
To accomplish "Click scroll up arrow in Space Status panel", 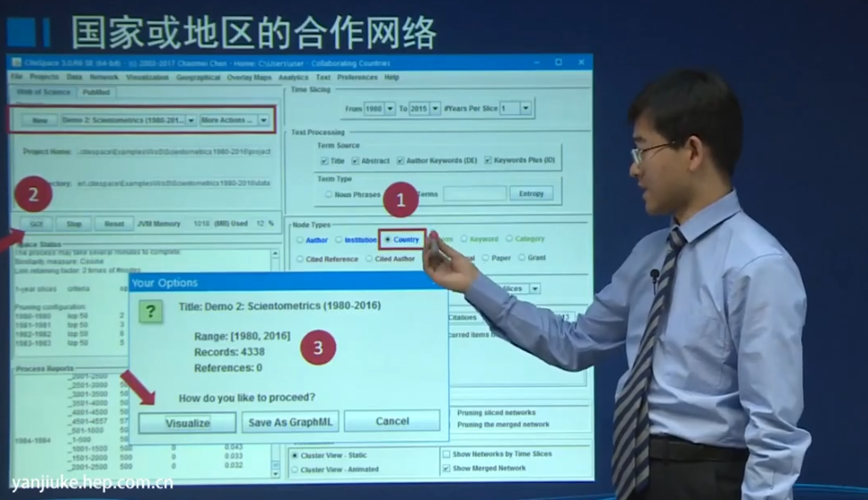I will 275,254.
